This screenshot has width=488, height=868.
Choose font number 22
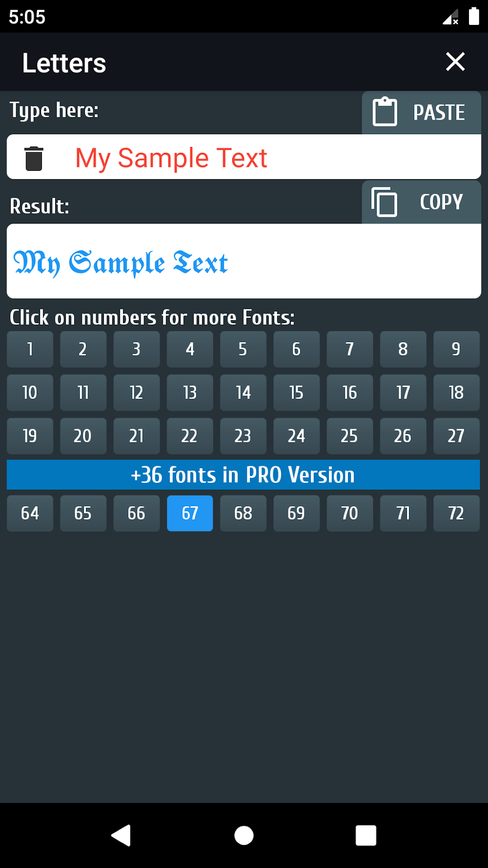pyautogui.click(x=190, y=435)
